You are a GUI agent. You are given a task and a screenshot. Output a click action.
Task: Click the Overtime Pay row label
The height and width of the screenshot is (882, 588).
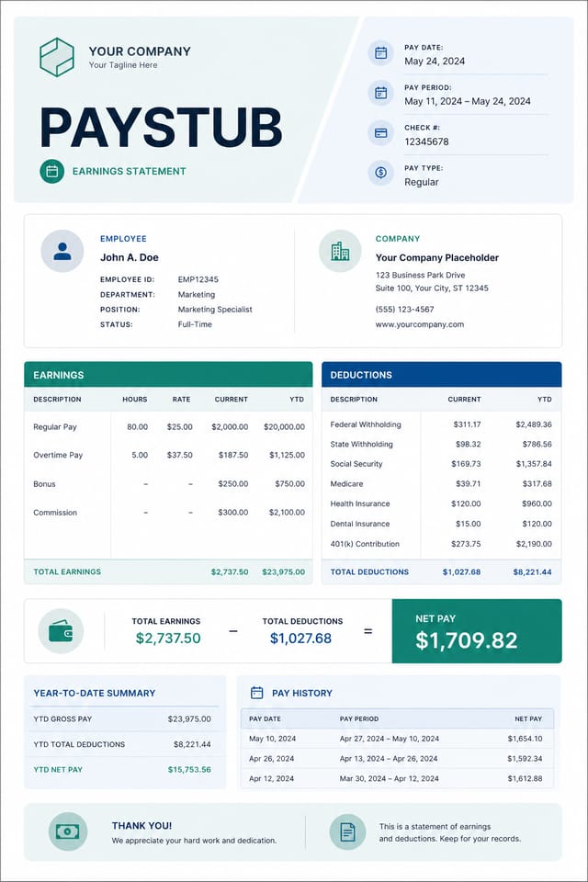[58, 455]
